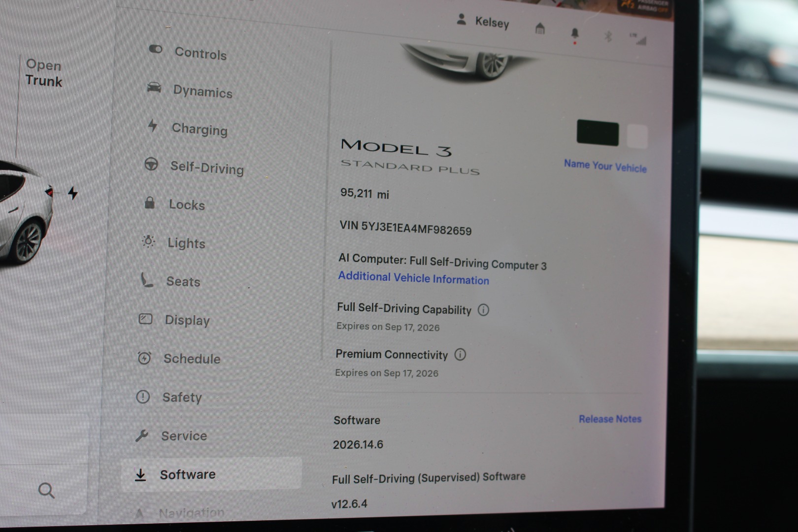Click the Name Your Vehicle link
798x532 pixels.
pyautogui.click(x=605, y=166)
